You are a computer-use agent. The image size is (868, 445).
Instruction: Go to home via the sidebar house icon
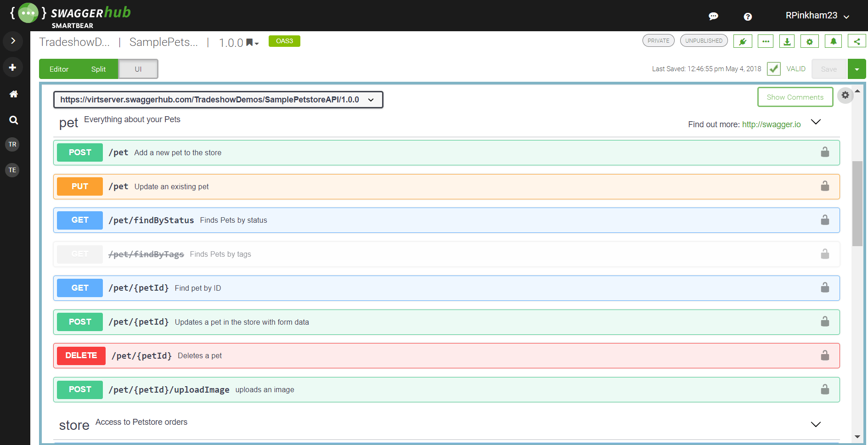click(x=13, y=94)
